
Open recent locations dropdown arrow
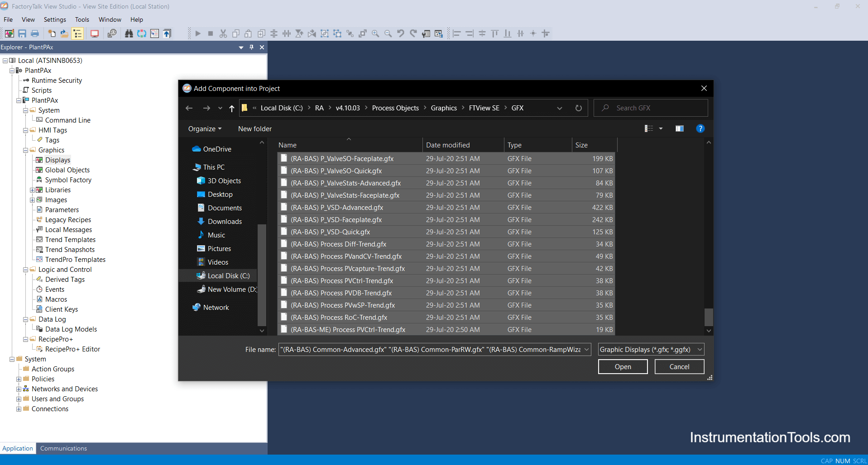click(x=220, y=108)
